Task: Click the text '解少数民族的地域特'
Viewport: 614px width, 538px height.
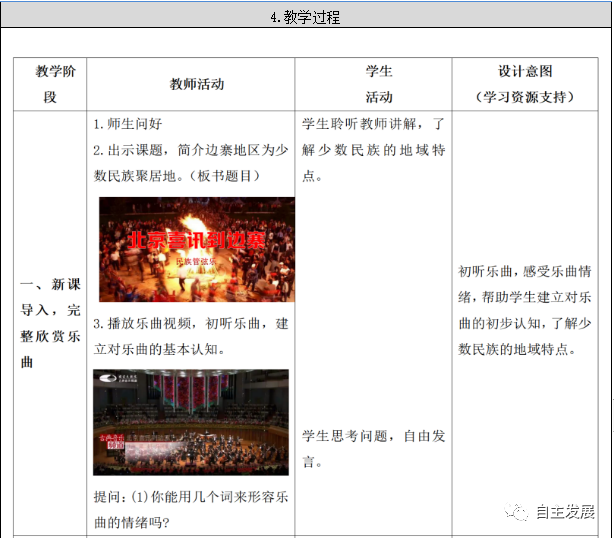Action: (x=373, y=150)
